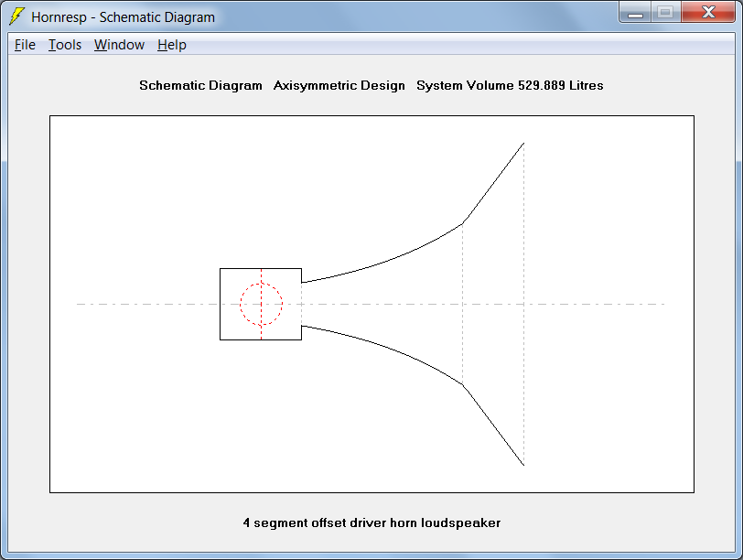Click the 'System Volume 529.889 Litres' text

[x=510, y=85]
